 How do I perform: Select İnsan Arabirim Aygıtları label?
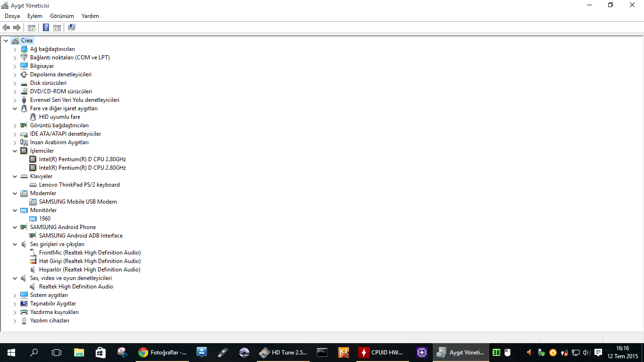tap(59, 142)
